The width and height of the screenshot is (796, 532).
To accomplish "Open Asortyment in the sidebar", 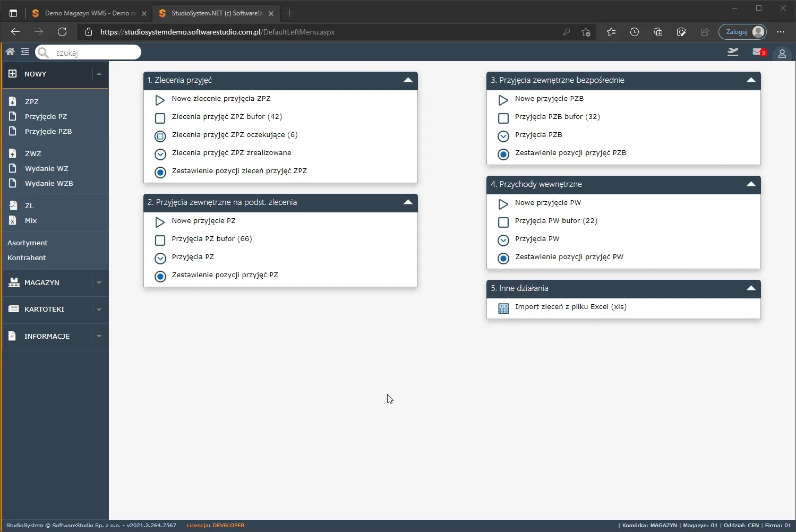I will pyautogui.click(x=28, y=243).
